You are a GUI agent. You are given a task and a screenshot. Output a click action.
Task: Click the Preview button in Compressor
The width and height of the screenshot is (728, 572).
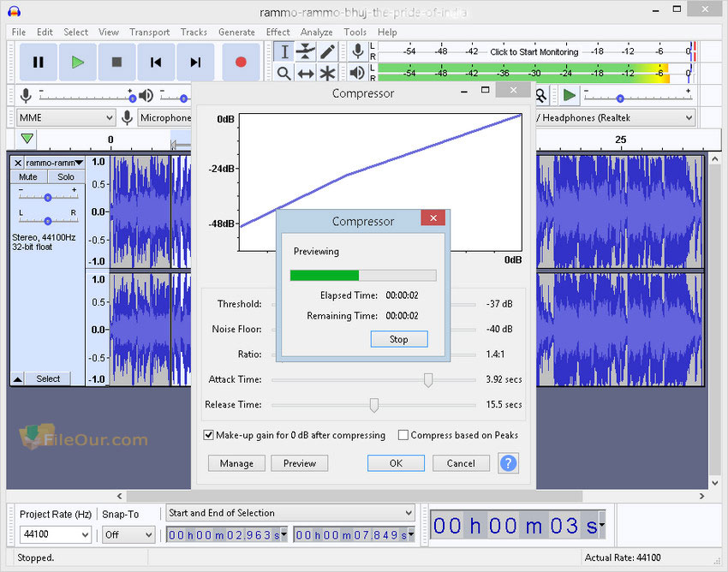coord(300,463)
